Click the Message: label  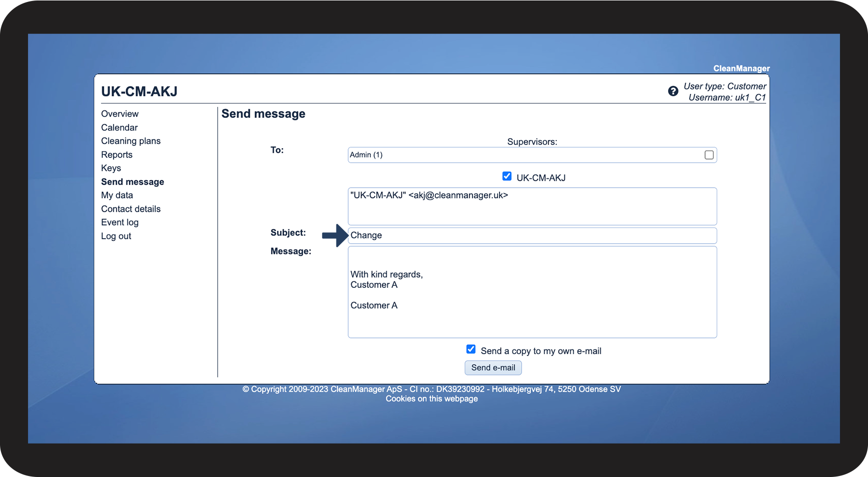coord(291,252)
